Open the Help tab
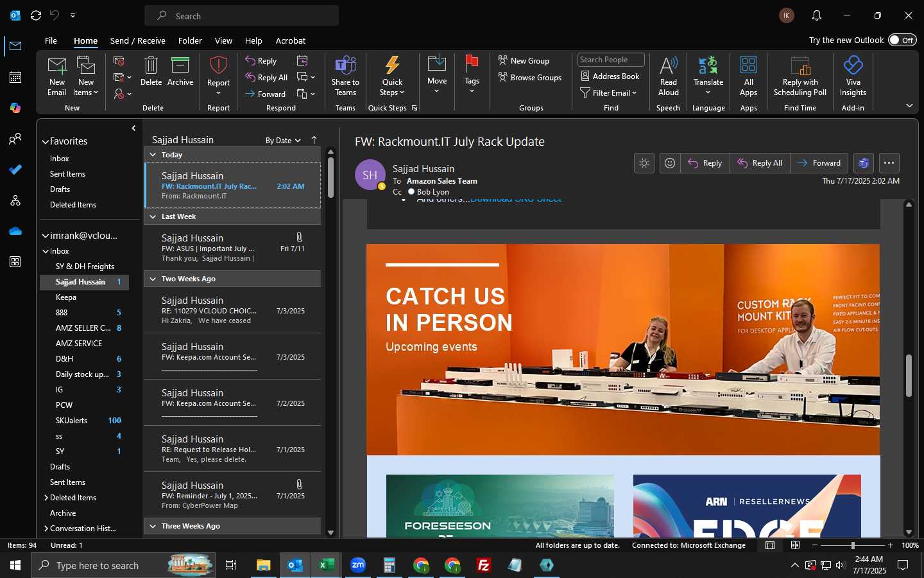Screen dimensions: 924x578 pos(253,40)
